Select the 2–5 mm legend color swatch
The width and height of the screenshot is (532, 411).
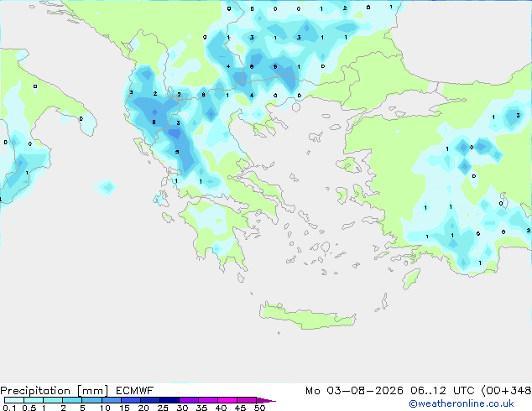[x=72, y=400]
